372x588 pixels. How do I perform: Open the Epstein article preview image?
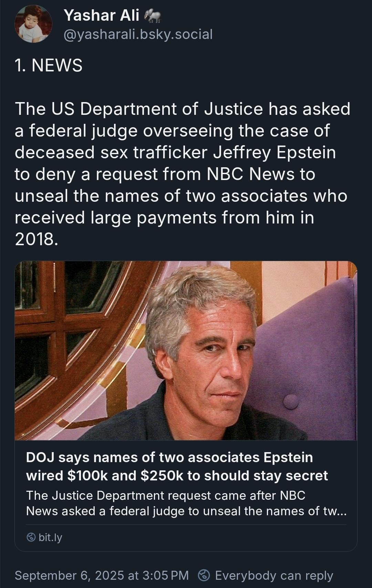(186, 350)
